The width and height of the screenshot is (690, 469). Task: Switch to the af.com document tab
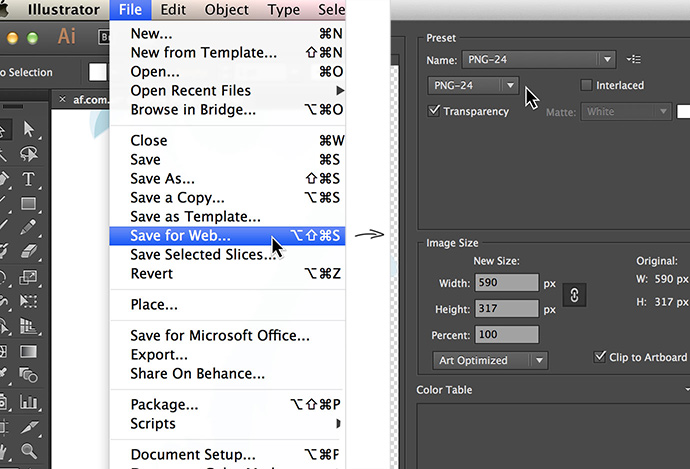90,100
